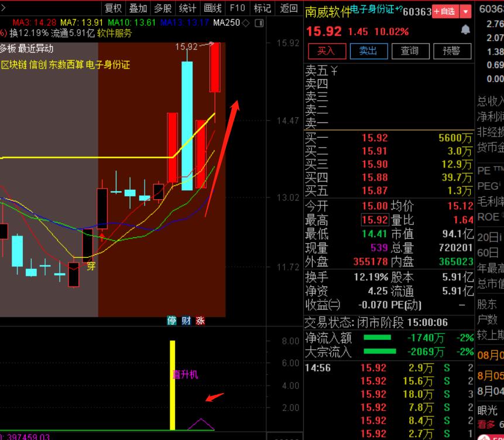
Task: Click the 净流入额 value -1740万
Action: click(426, 338)
